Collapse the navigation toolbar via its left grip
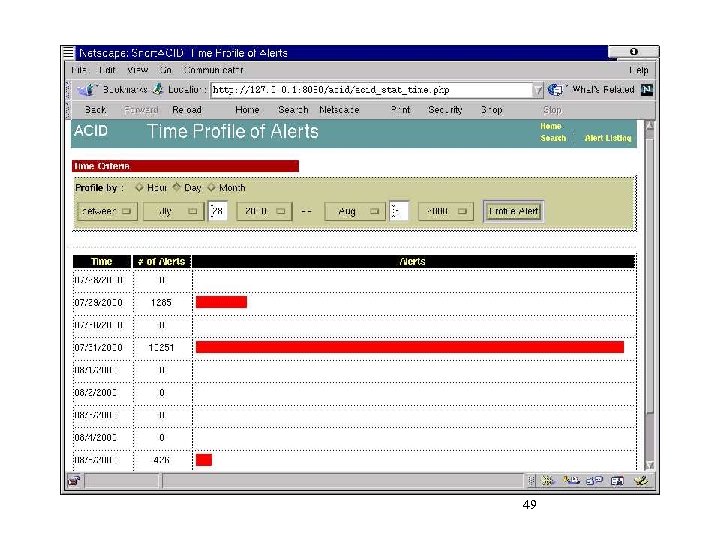Screen dimensions: 720x540 coord(68,110)
